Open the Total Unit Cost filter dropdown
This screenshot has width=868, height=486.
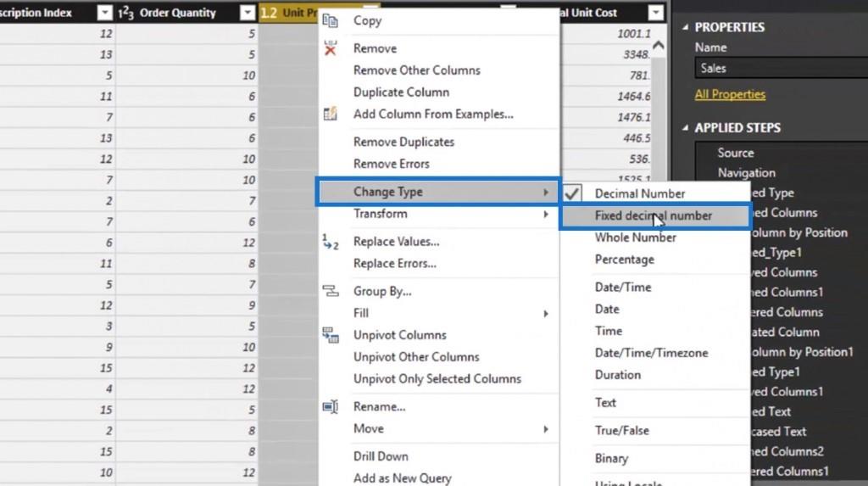tap(655, 13)
